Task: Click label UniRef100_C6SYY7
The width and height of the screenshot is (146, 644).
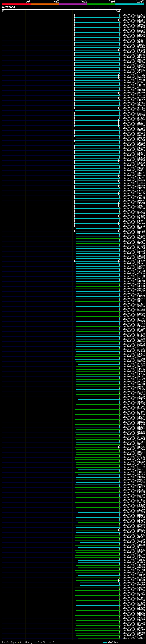Action: coord(133,628)
